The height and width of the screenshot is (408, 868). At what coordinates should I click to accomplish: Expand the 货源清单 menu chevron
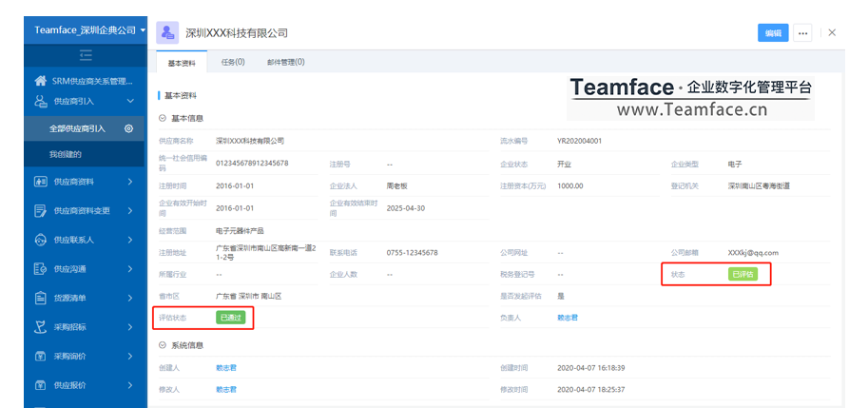coord(130,298)
